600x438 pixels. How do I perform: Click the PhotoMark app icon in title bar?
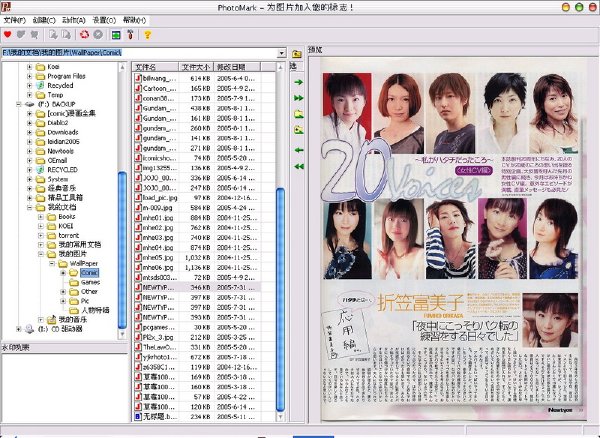[x=6, y=7]
